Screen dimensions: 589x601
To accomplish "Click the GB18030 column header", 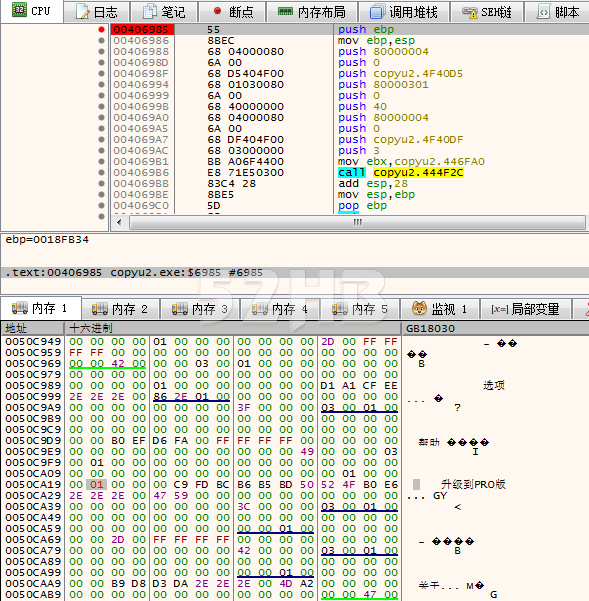I will (x=495, y=328).
